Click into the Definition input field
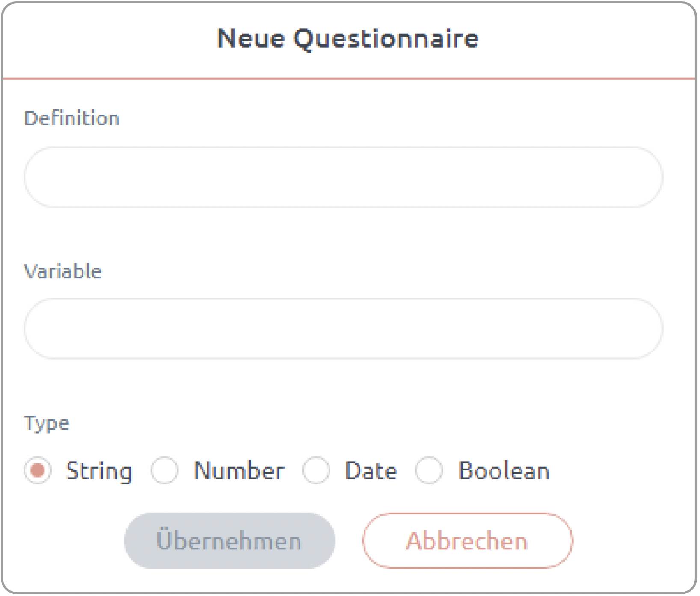 click(343, 177)
